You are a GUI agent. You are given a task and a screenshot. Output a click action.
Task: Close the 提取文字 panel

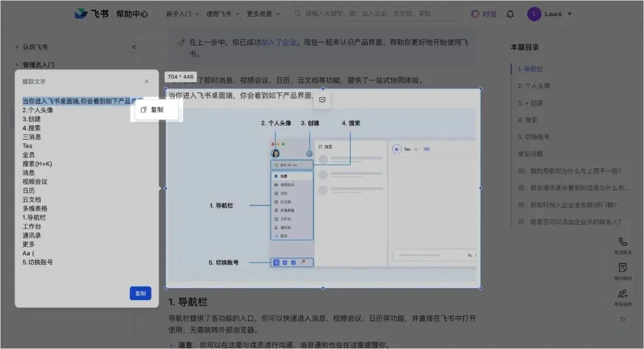(x=147, y=81)
